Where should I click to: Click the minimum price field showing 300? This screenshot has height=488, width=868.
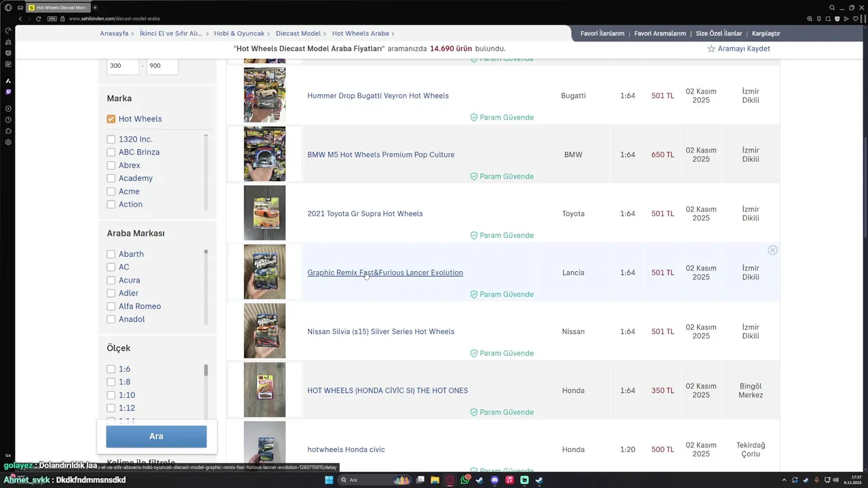123,66
